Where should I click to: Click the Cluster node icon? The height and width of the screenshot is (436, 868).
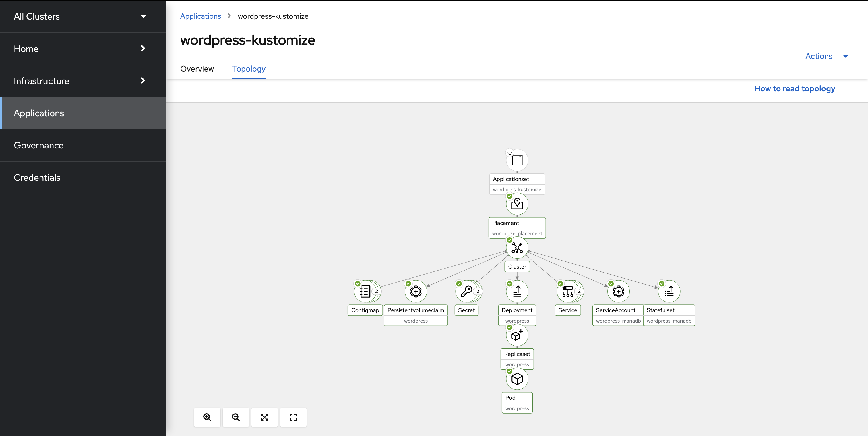517,248
